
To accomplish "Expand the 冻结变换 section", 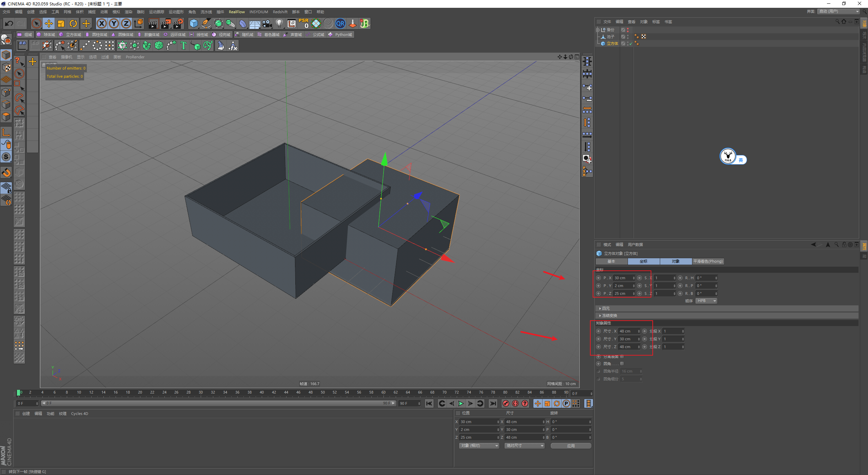I will coord(609,316).
